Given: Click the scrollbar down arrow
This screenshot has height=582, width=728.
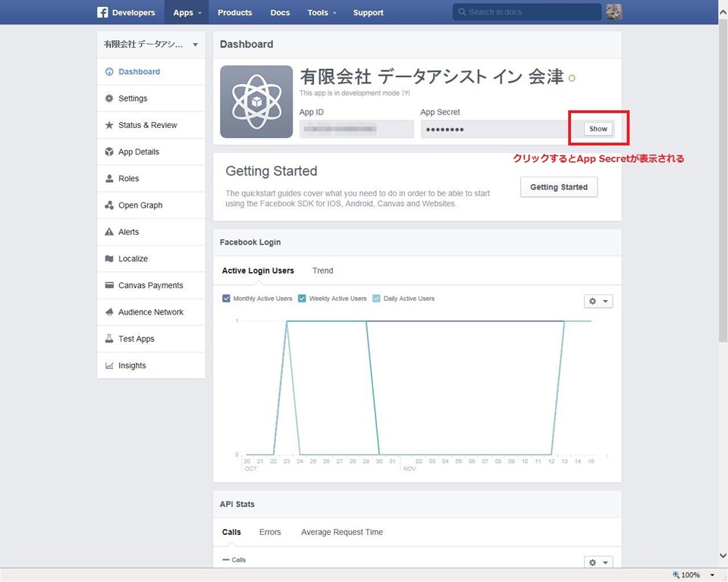Looking at the screenshot, I should click(723, 555).
